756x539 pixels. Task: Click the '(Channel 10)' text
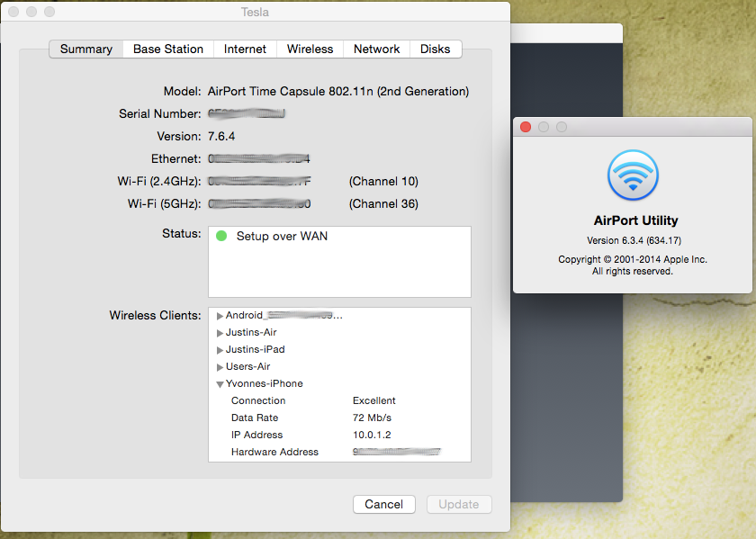383,181
